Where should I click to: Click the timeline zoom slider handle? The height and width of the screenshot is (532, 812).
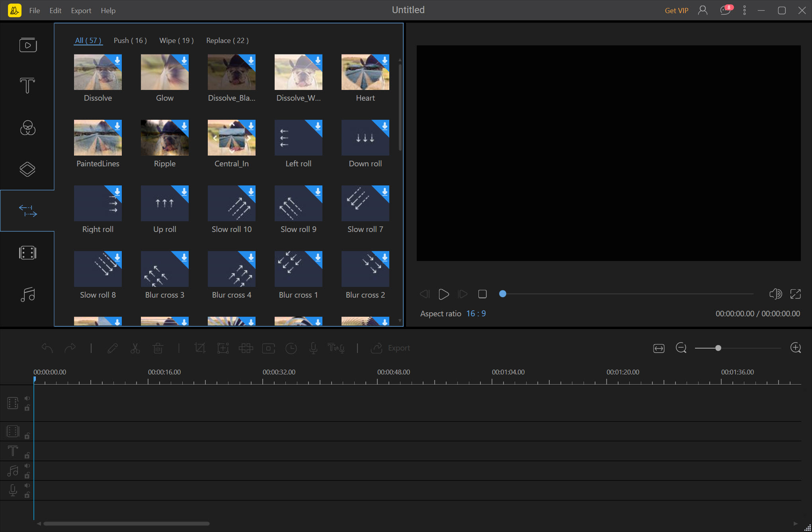tap(718, 348)
